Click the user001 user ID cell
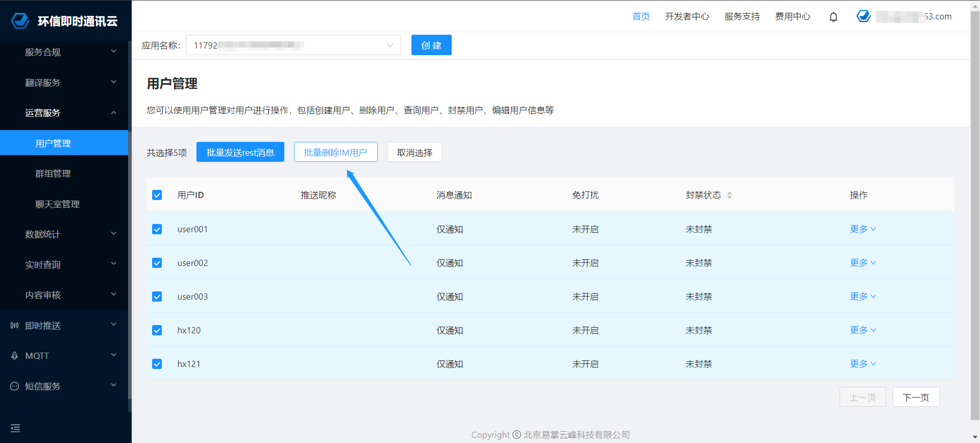The height and width of the screenshot is (443, 980). (x=192, y=229)
